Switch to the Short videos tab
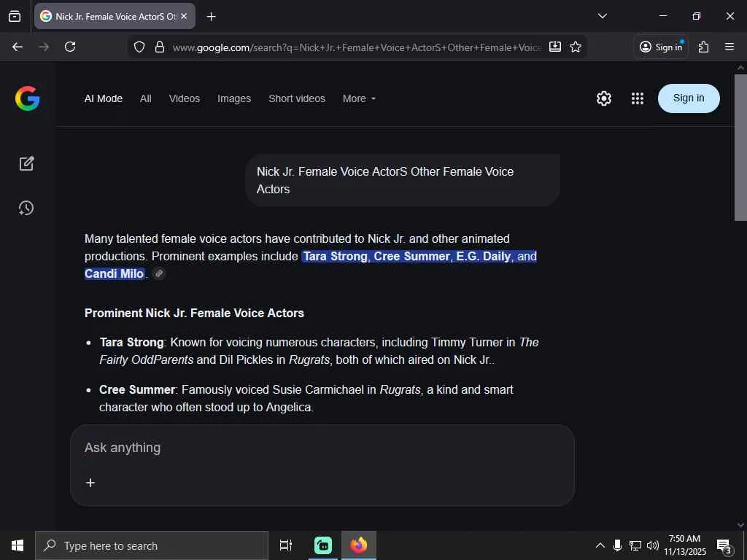Screen dimensions: 747x560 [297, 98]
